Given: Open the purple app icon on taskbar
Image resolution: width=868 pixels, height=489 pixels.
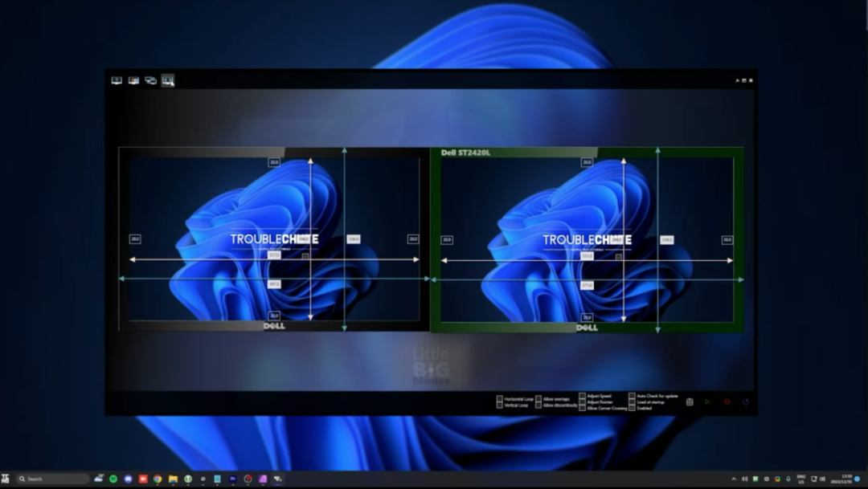Looking at the screenshot, I should pyautogui.click(x=263, y=479).
